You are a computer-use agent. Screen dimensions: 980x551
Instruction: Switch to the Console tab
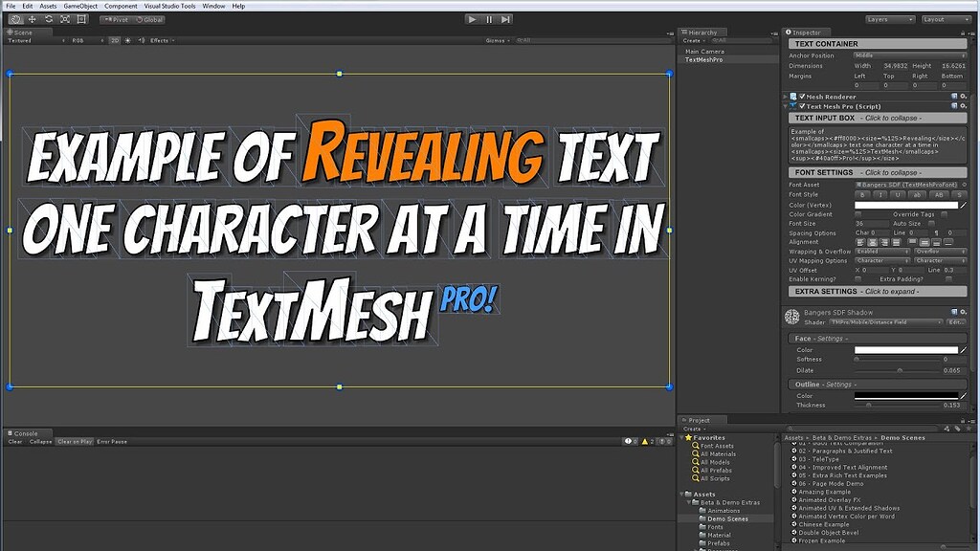pos(28,432)
